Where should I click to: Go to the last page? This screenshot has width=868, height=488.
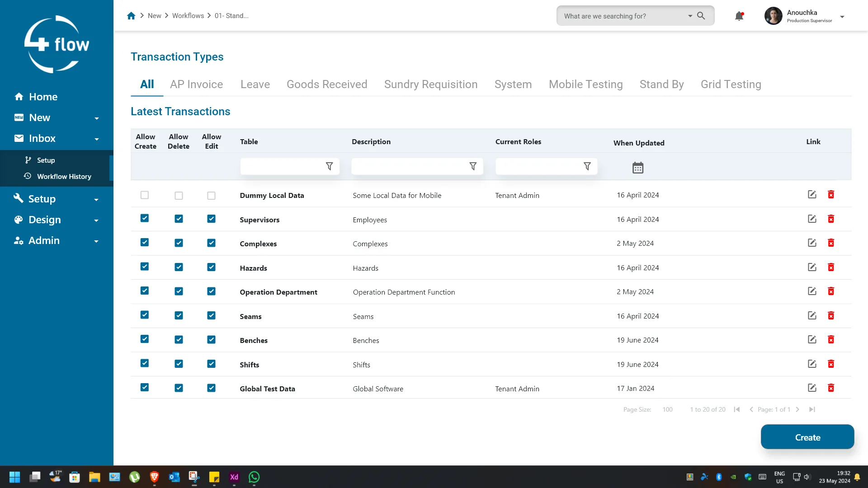tap(812, 409)
